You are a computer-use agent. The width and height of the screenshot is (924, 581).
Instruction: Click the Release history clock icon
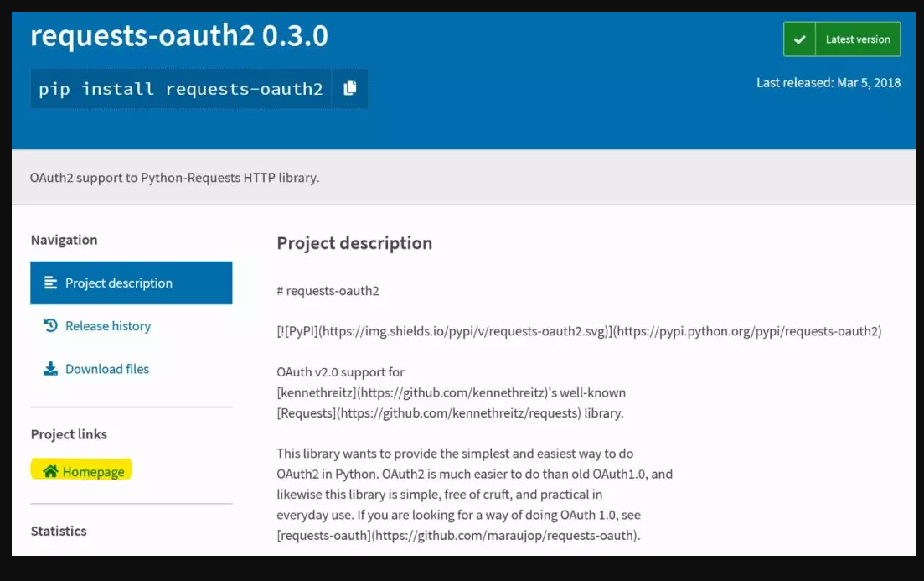coord(50,325)
